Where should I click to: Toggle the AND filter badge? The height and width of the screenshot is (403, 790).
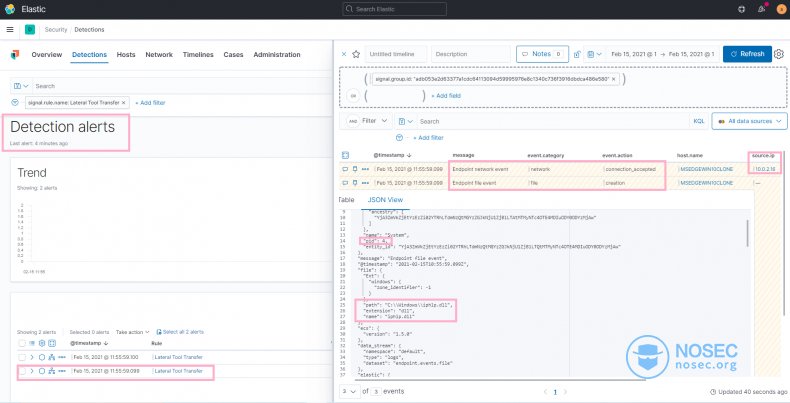(353, 121)
